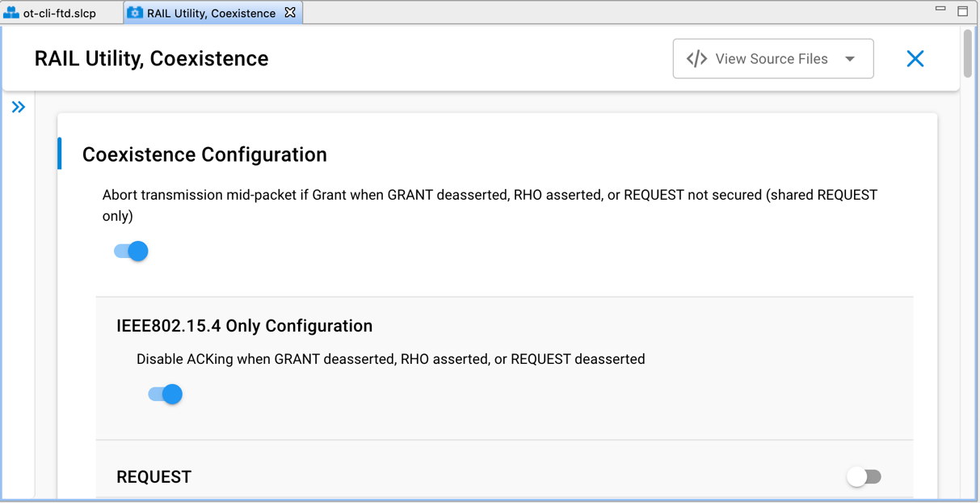Click the Coexistence Configuration heading
This screenshot has width=980, height=503.
click(x=204, y=154)
